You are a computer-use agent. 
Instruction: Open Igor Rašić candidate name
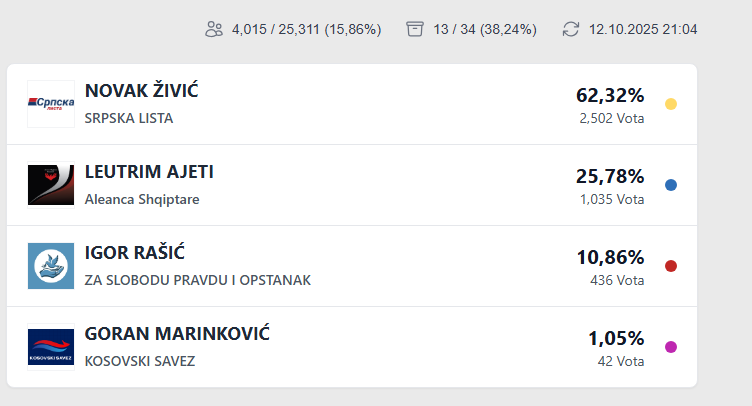135,253
